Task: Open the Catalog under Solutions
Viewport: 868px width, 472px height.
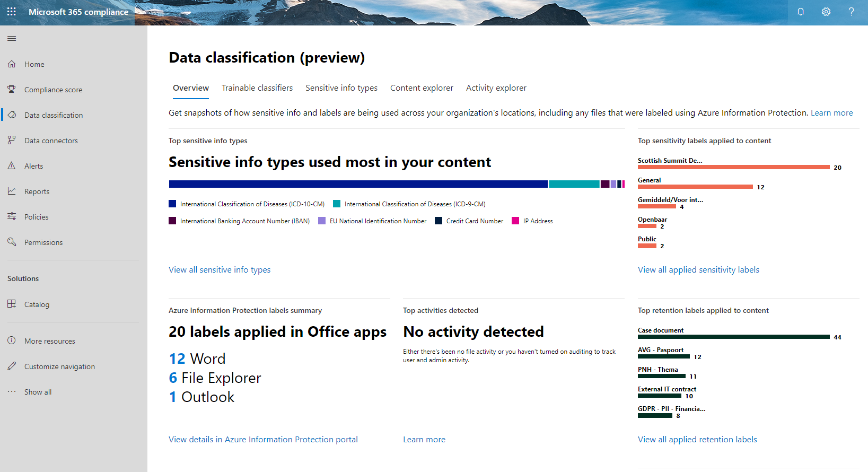Action: click(x=37, y=304)
